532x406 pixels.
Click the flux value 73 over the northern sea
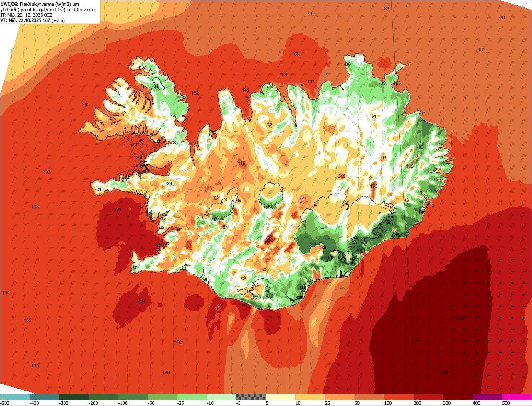(x=310, y=13)
